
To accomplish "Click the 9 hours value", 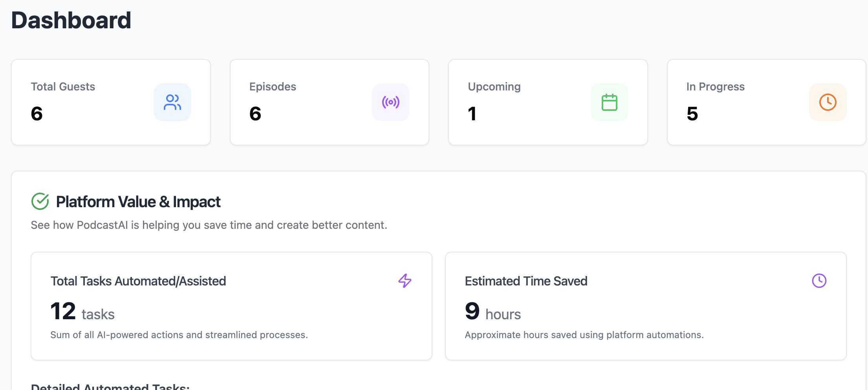I will pos(493,311).
